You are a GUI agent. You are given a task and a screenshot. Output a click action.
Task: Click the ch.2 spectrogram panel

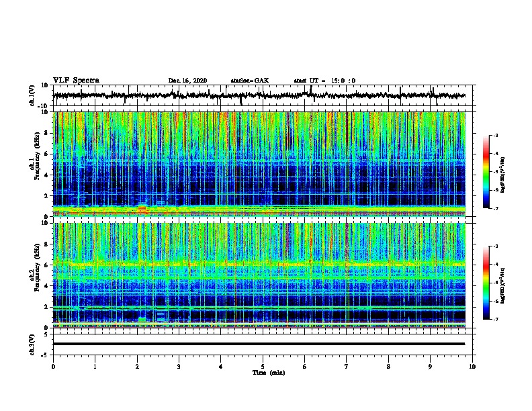coord(259,275)
